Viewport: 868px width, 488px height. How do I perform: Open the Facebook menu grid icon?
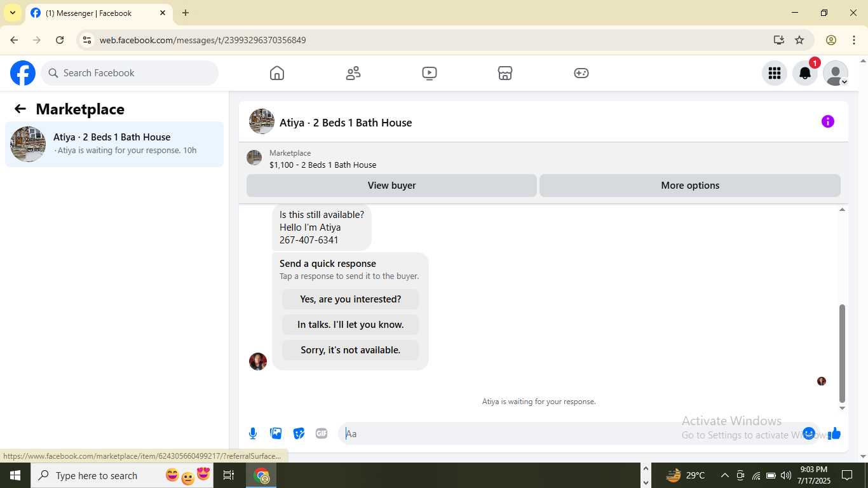774,73
